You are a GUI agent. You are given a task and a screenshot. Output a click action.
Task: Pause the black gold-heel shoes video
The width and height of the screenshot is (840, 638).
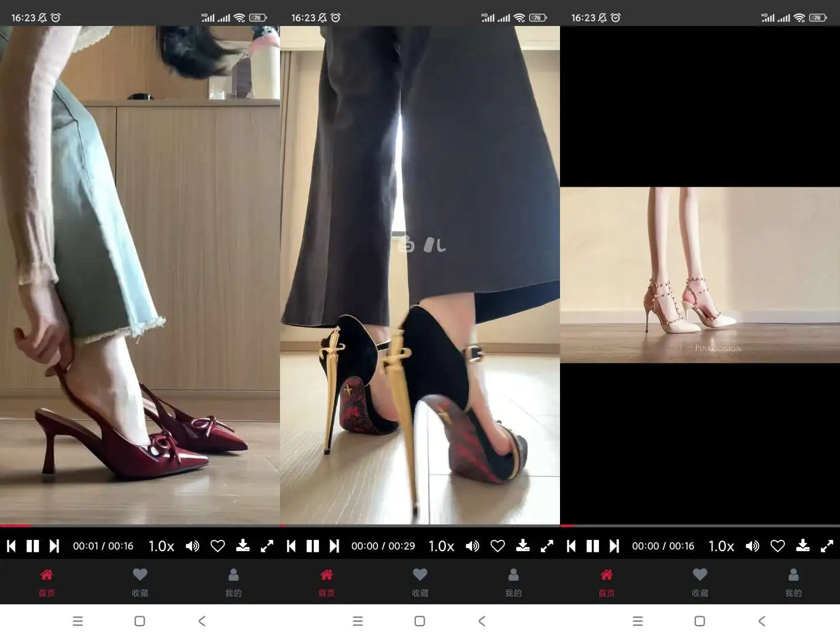pos(312,546)
